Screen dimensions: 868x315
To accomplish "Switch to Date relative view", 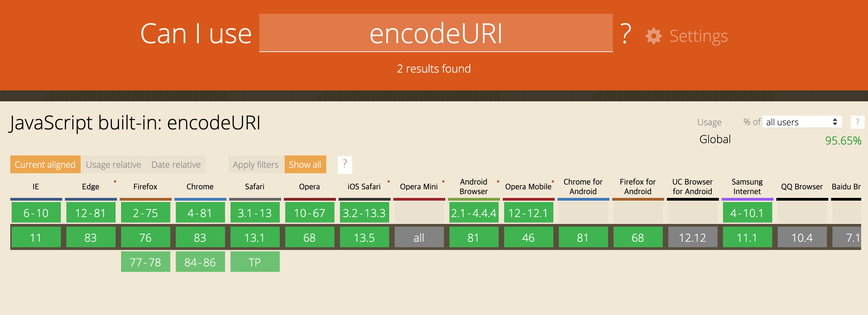I will pyautogui.click(x=176, y=165).
